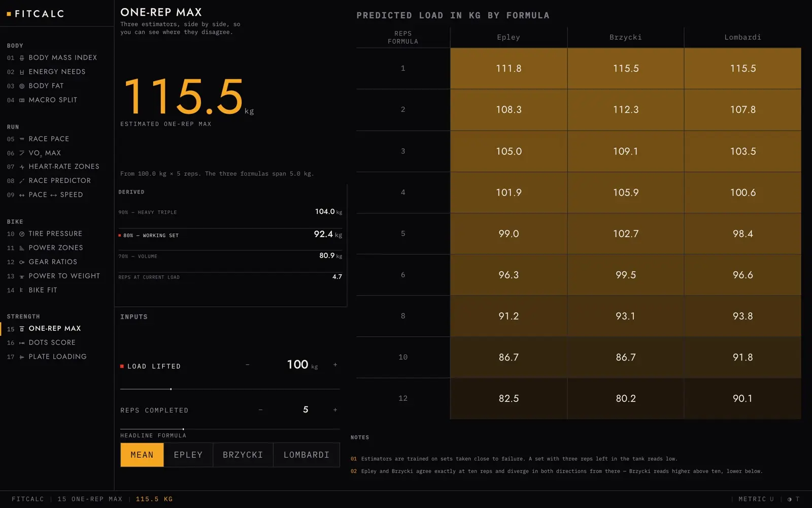The height and width of the screenshot is (508, 812).
Task: Click the Reps Completed value 5
Action: click(306, 409)
